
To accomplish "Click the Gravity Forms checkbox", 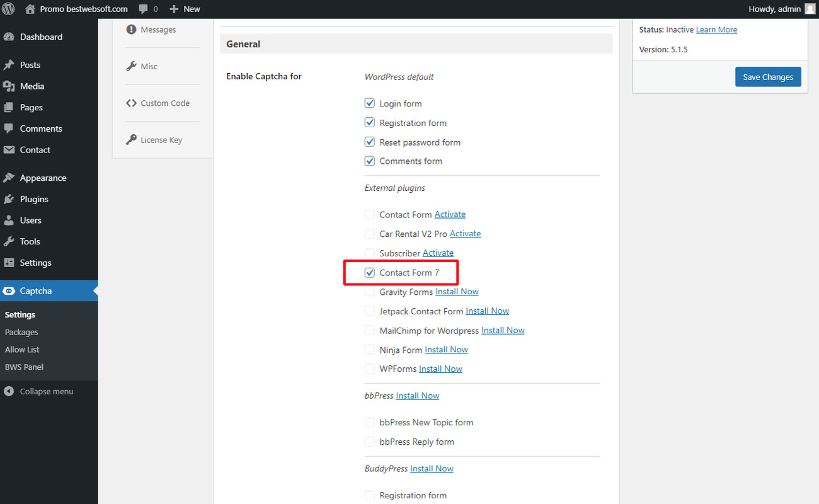I will [370, 292].
